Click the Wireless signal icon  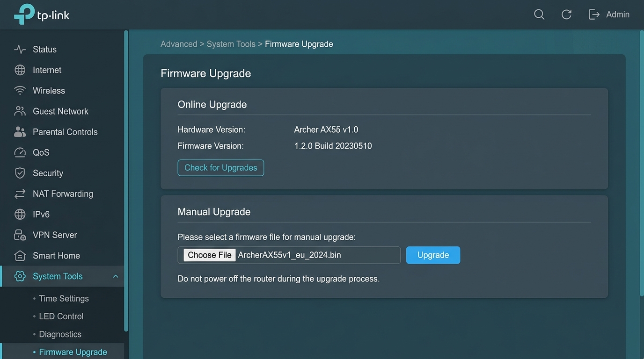[20, 91]
